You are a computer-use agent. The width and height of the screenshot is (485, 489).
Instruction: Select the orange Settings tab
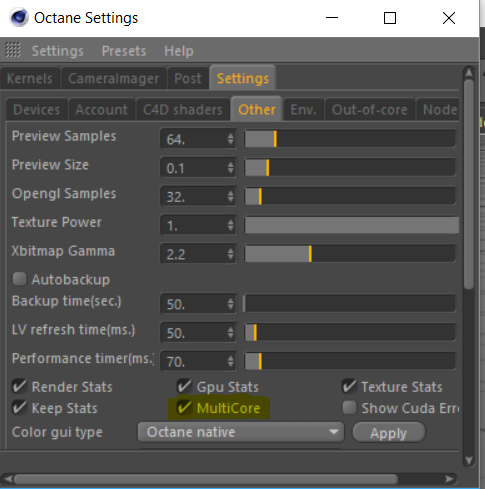tap(243, 78)
